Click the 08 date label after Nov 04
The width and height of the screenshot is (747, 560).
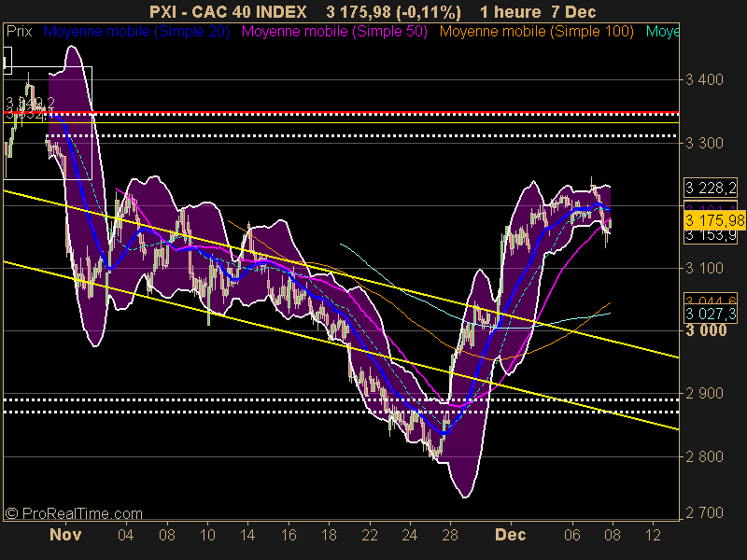click(x=167, y=535)
